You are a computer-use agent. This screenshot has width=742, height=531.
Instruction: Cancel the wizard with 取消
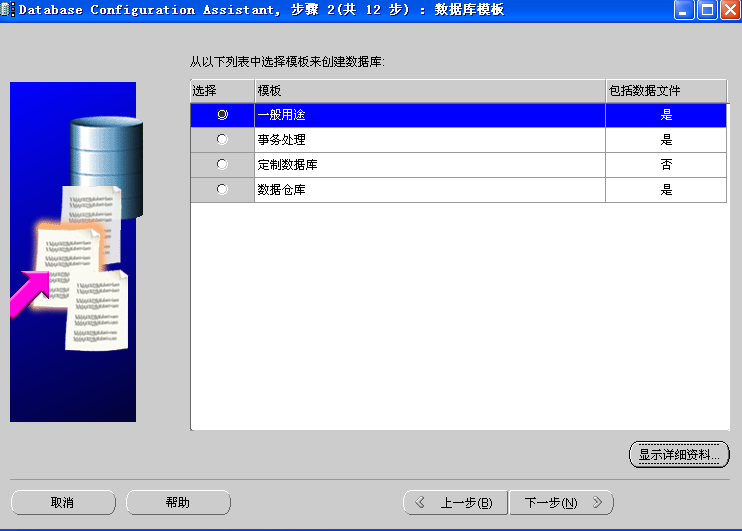click(63, 503)
